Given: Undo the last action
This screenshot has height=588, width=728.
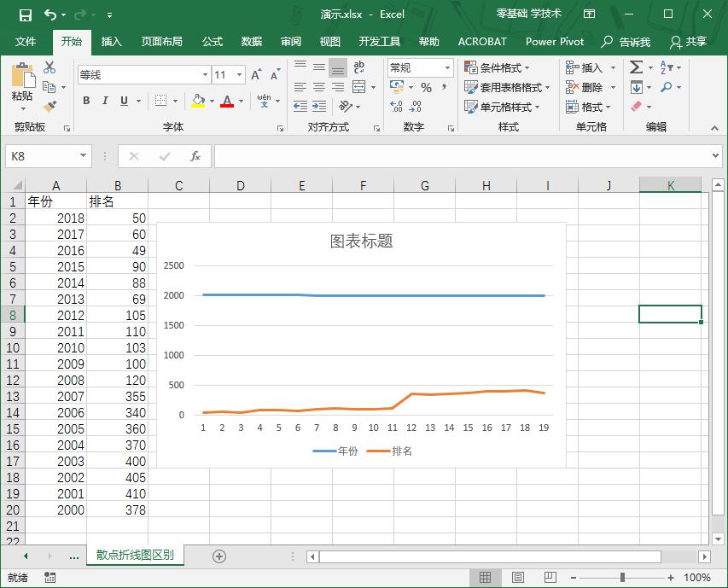Looking at the screenshot, I should [50, 15].
